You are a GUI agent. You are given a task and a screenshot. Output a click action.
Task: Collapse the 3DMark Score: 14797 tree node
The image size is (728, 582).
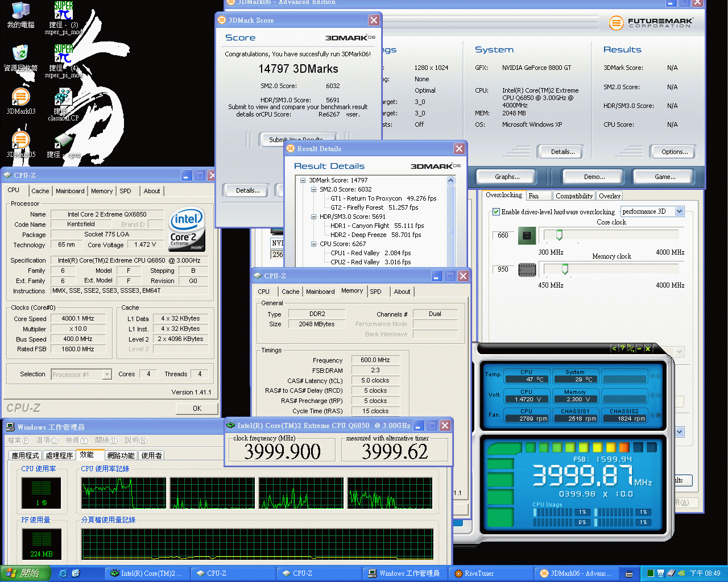[x=303, y=180]
